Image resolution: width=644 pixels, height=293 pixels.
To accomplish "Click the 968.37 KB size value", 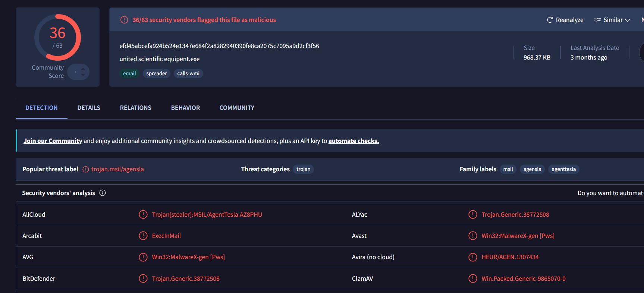I will tap(537, 57).
